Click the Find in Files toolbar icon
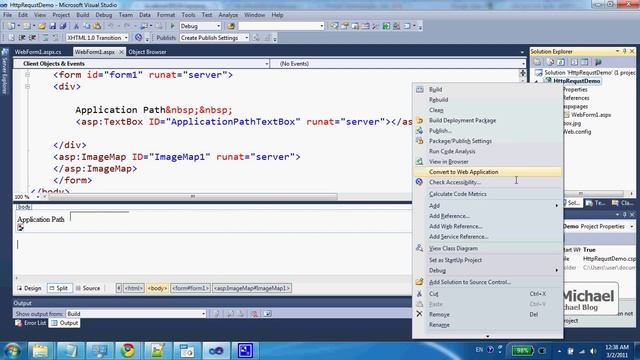 click(231, 26)
